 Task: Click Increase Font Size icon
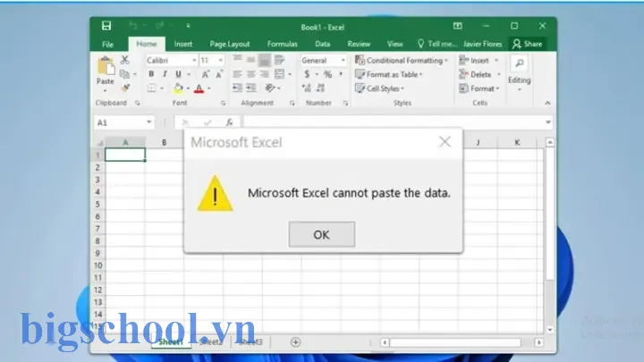tap(206, 74)
